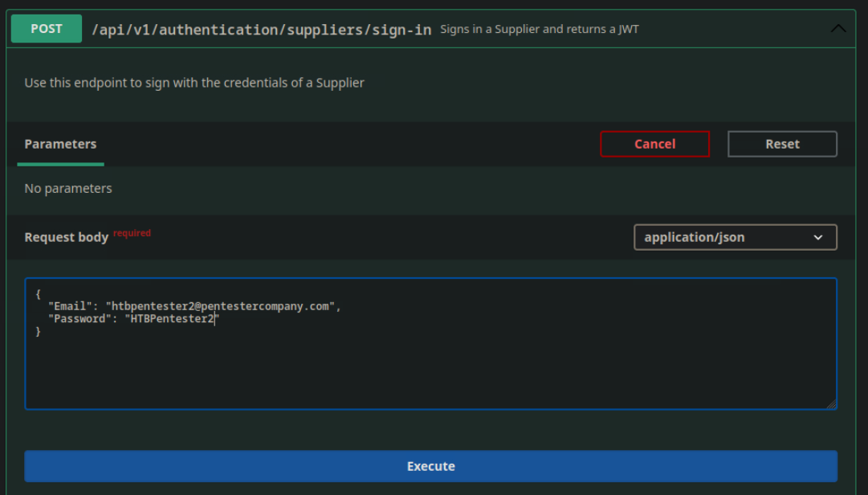Screen dimensions: 868x495
Task: Select the Parameters tab
Action: pyautogui.click(x=59, y=144)
